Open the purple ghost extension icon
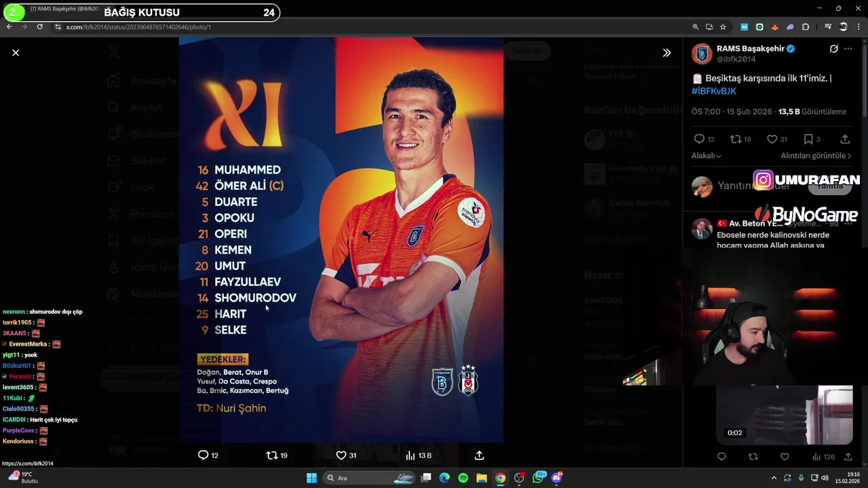The width and height of the screenshot is (868, 488). (x=790, y=27)
